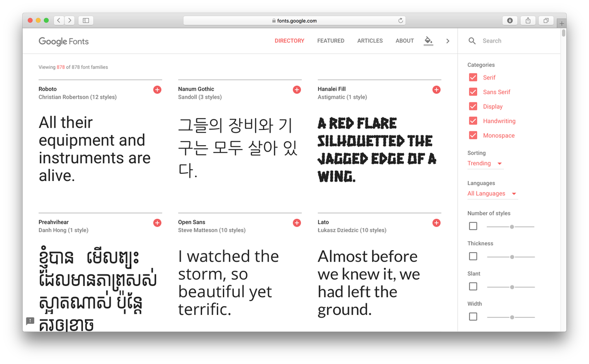Screen dimensions: 589x364
Task: Add Hanalei Fill font with plus icon
Action: pos(436,90)
